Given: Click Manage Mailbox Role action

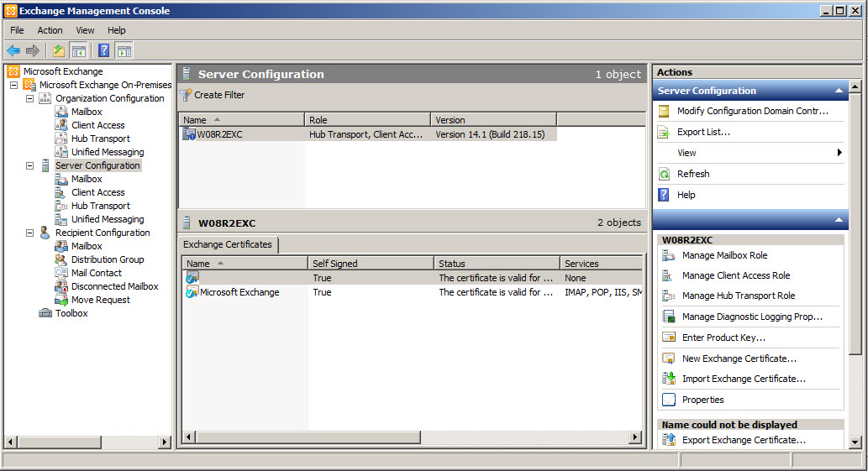Looking at the screenshot, I should (x=724, y=255).
